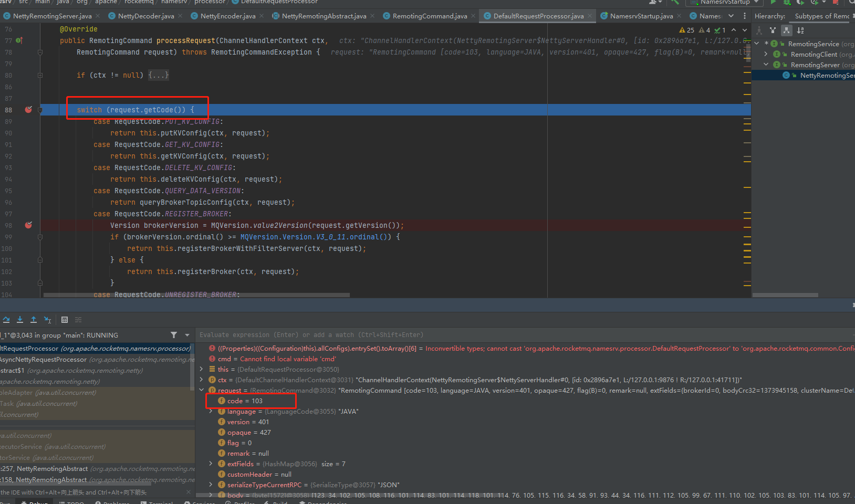Close the DefaultRequestProcessor.java tab
855x504 pixels.
tap(590, 16)
